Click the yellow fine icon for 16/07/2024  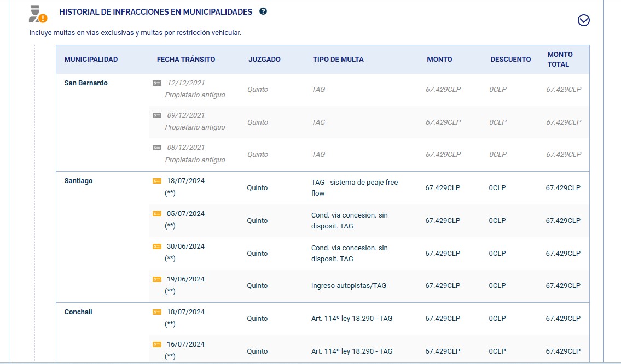[157, 344]
